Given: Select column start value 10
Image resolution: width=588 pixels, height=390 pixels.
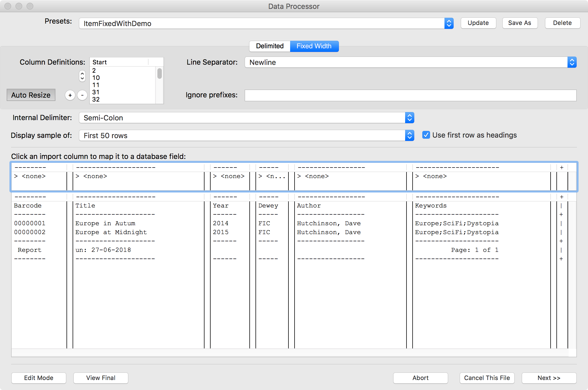Looking at the screenshot, I should pyautogui.click(x=123, y=78).
